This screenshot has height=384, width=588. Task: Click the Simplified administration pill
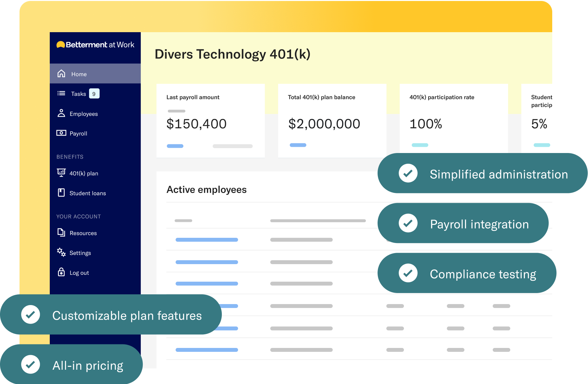[x=482, y=173]
